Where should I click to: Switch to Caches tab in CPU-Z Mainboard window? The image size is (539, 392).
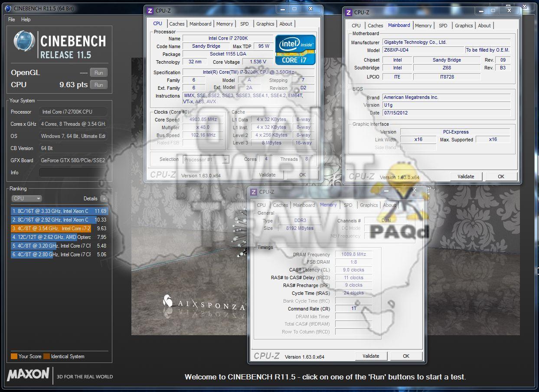[376, 26]
